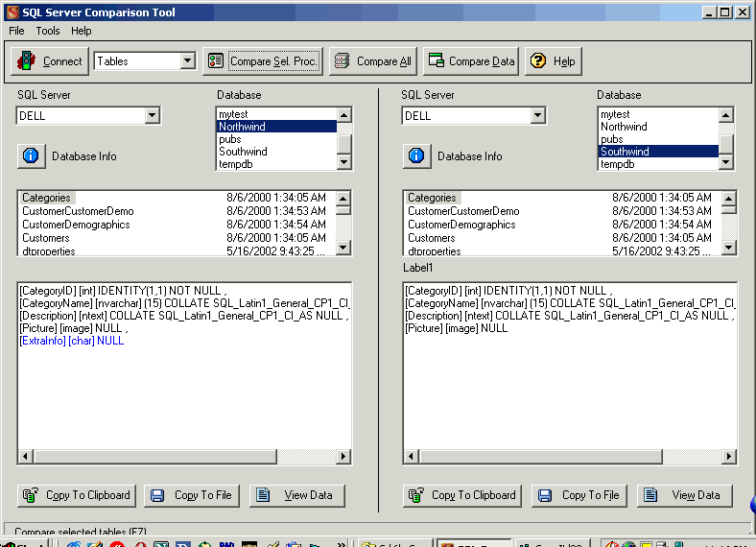Click the Compare Data button

tap(470, 61)
